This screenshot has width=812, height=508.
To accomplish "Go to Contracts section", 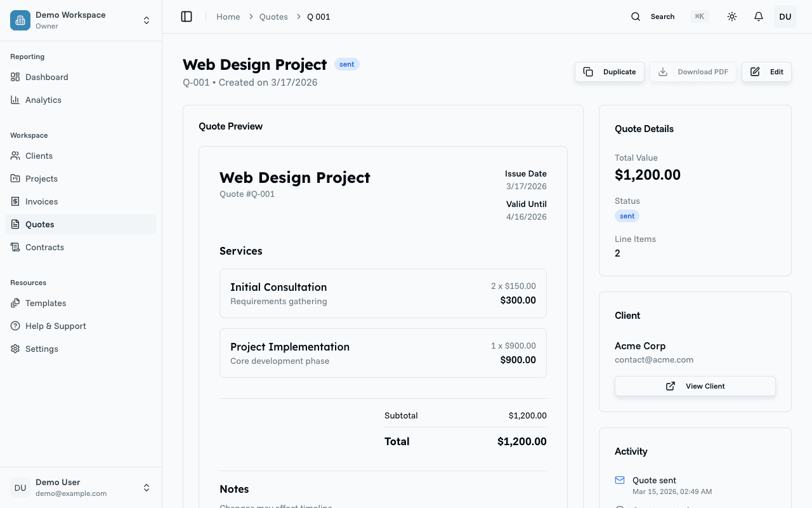I will 81,247.
